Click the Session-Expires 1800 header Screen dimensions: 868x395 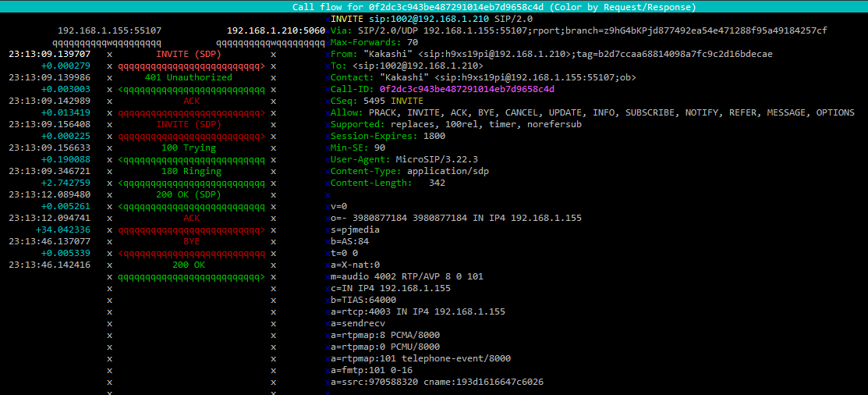(x=388, y=136)
